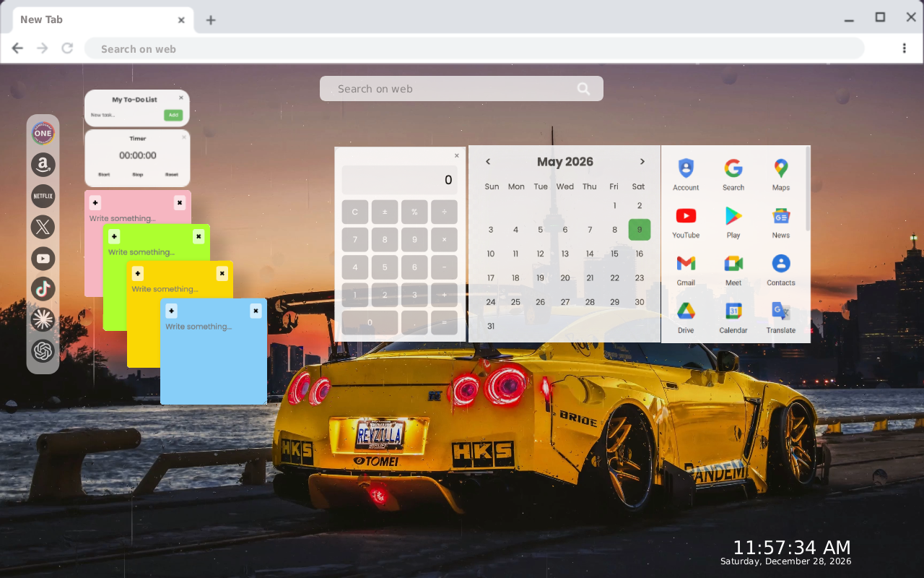Open the Amazon shortcut in the sidebar
This screenshot has width=924, height=578.
coord(43,165)
